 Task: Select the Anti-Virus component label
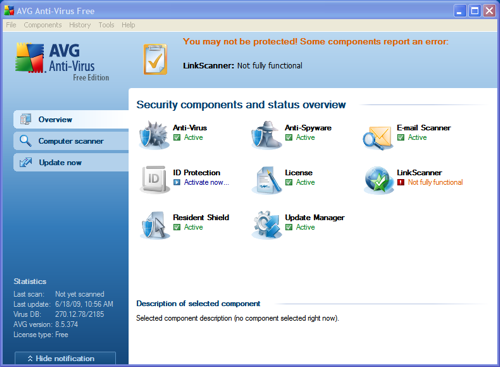point(190,128)
